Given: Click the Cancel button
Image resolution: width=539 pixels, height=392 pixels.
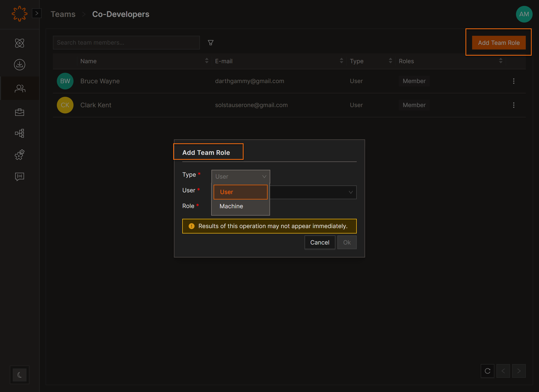Looking at the screenshot, I should (320, 242).
